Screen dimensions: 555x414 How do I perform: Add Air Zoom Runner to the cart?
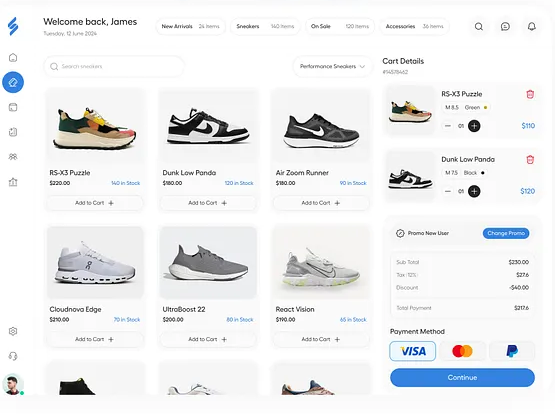[x=321, y=203]
